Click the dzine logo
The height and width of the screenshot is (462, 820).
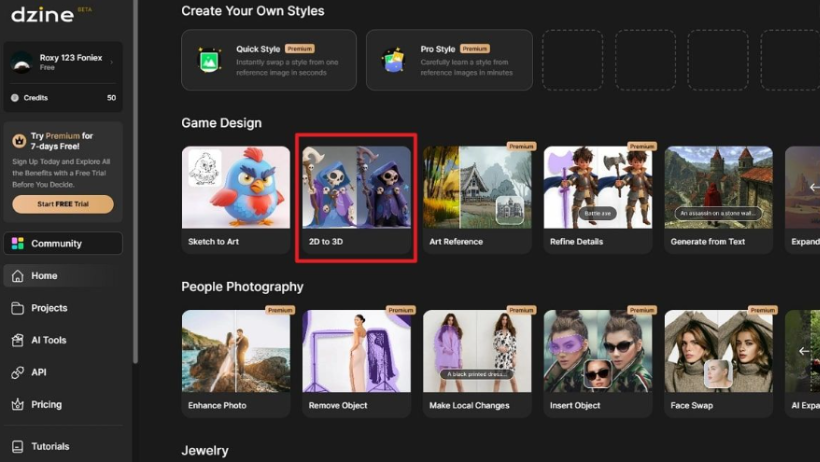(42, 15)
